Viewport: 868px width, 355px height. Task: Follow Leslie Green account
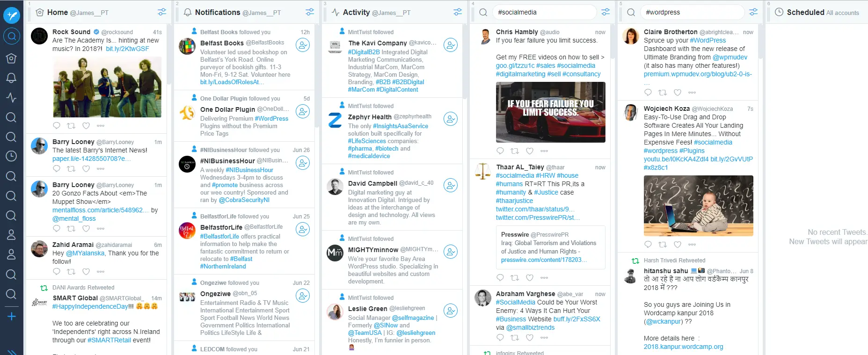(451, 311)
